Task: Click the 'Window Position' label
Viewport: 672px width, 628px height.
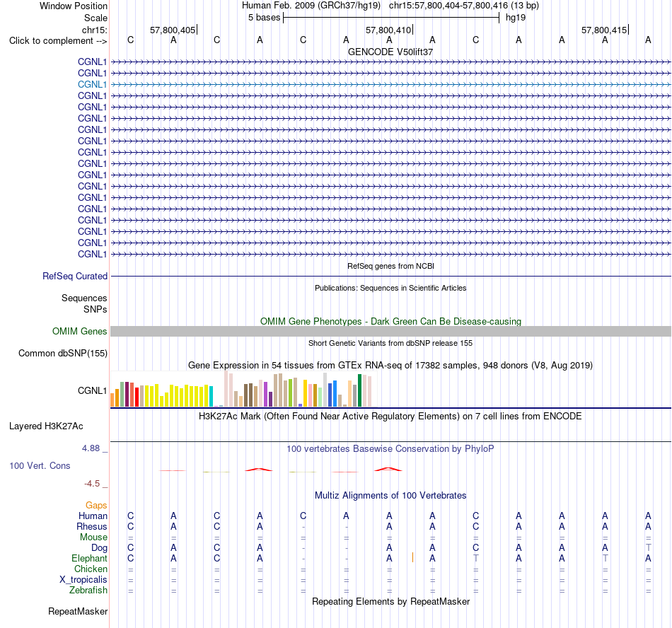Action: tap(74, 6)
